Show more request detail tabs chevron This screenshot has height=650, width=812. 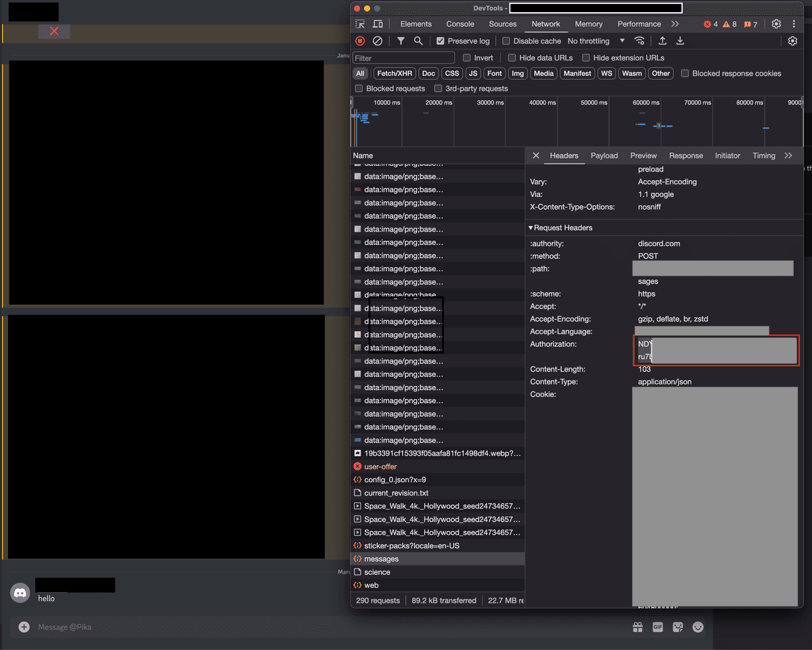(x=788, y=156)
